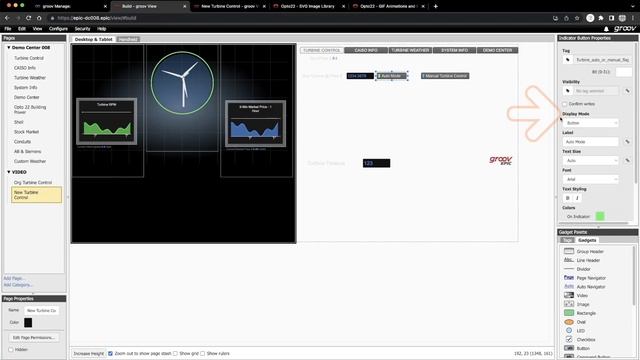Open the Display Mode dropdown
This screenshot has width=640, height=360.
point(591,123)
